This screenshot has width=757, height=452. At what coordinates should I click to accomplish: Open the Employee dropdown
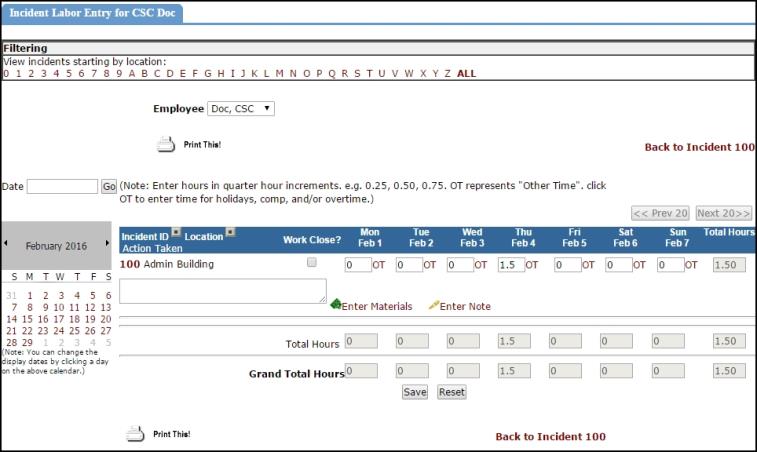241,109
